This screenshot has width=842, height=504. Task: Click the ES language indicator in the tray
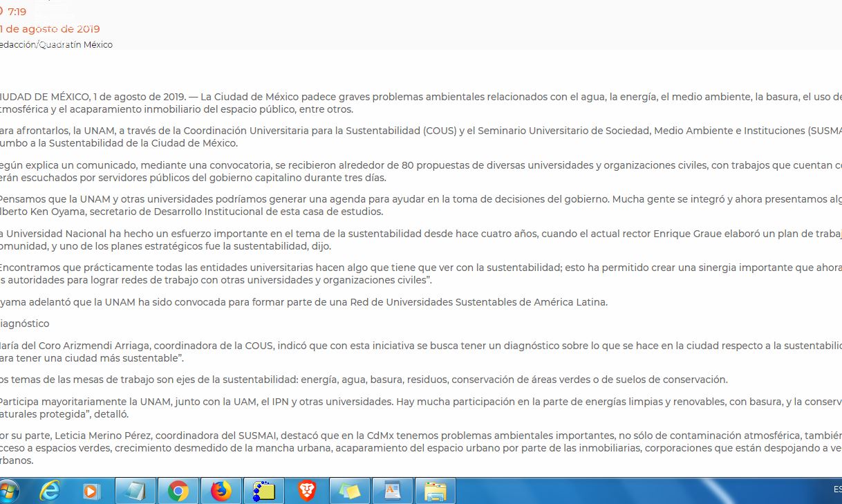coord(837,490)
